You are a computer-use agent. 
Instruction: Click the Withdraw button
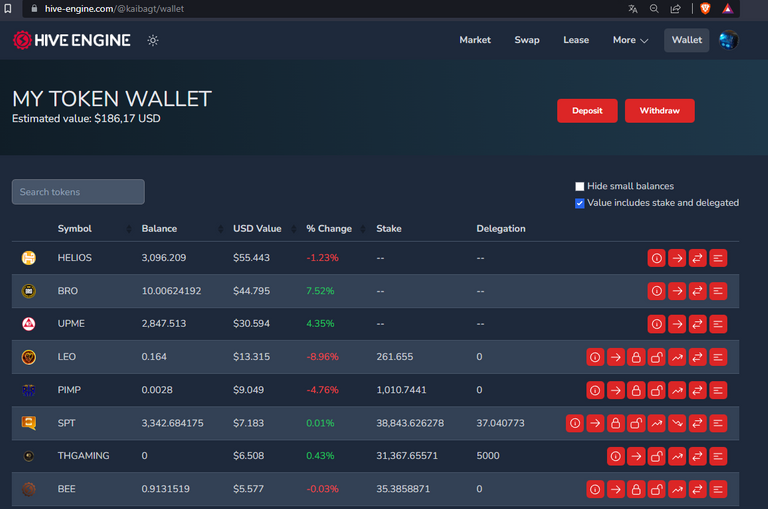[x=660, y=111]
